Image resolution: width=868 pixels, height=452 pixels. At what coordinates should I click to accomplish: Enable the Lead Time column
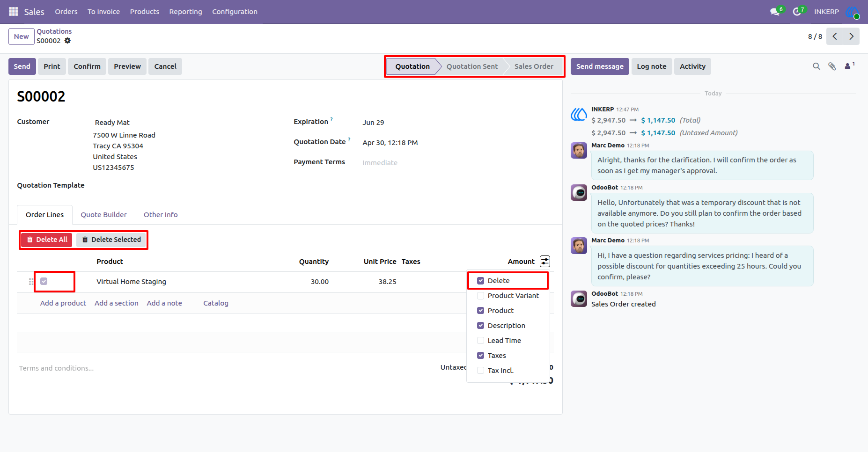point(480,341)
